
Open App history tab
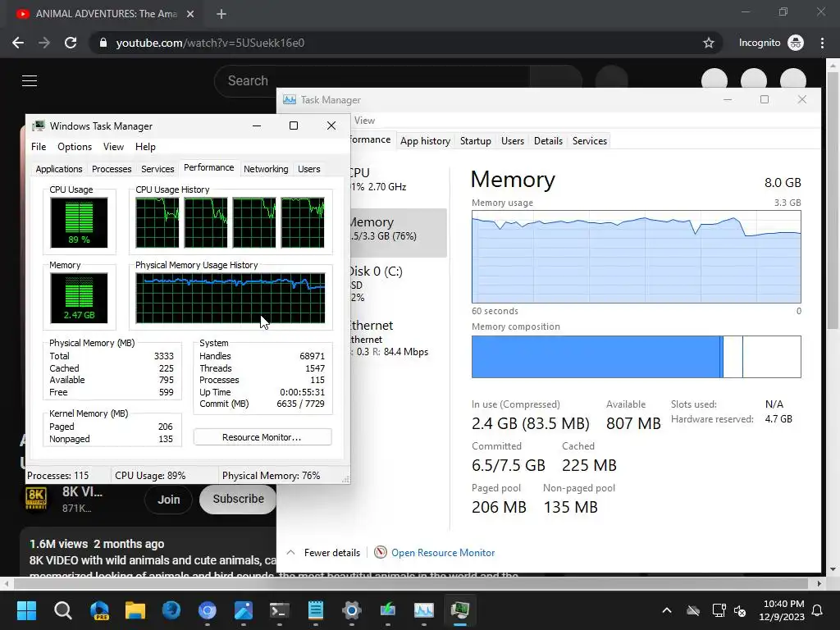[426, 141]
